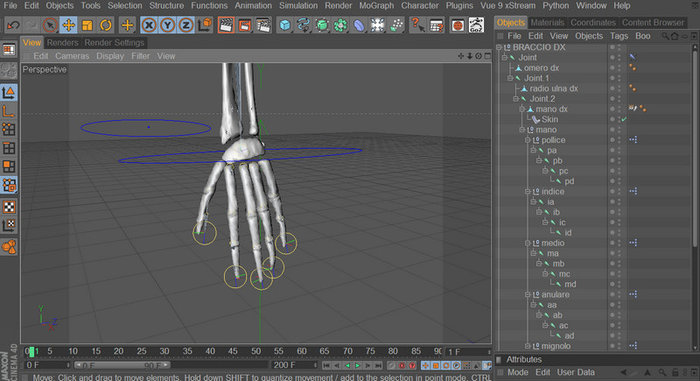Toggle the X axis lock

point(149,25)
